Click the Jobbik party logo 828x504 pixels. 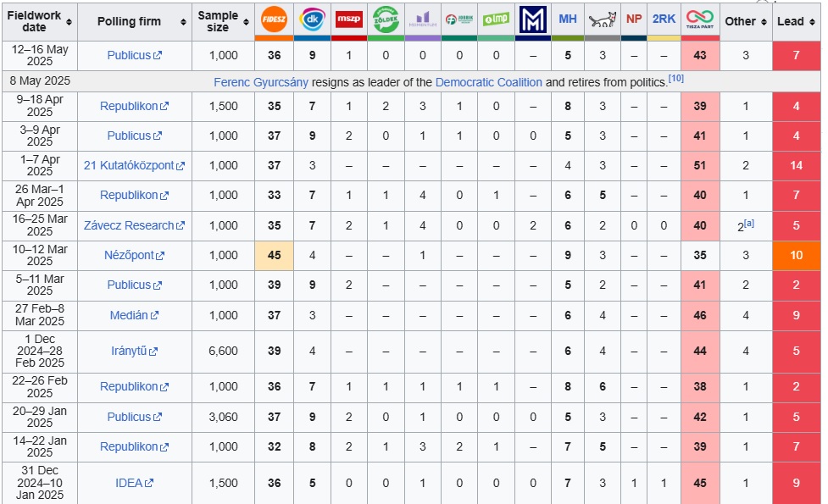(x=458, y=19)
